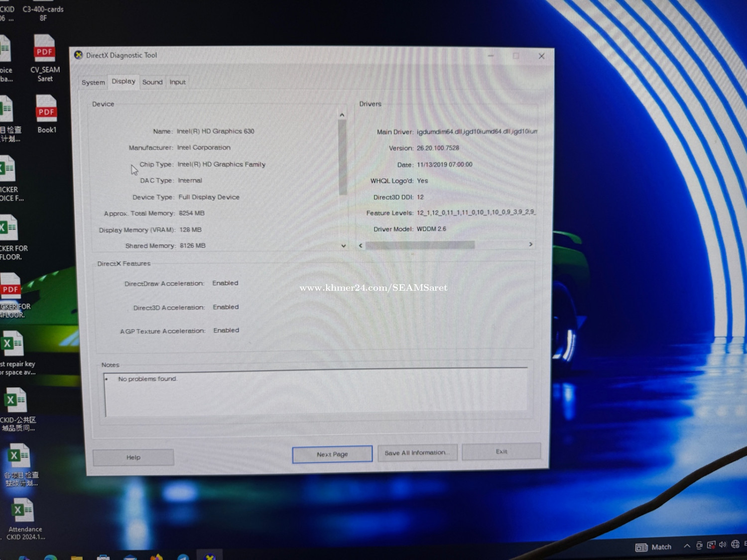Click Drivers panel scroll left arrow
Viewport: 747px width, 560px height.
pos(361,245)
